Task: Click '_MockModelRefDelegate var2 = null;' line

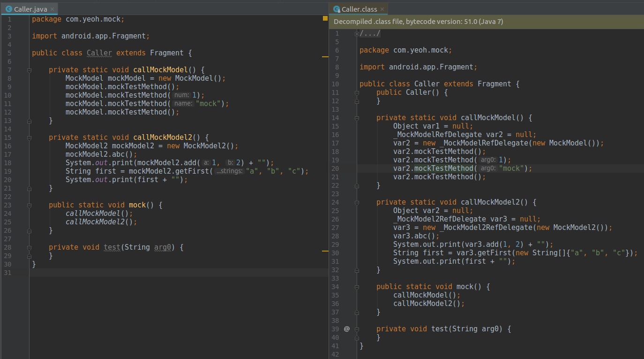Action: point(464,135)
